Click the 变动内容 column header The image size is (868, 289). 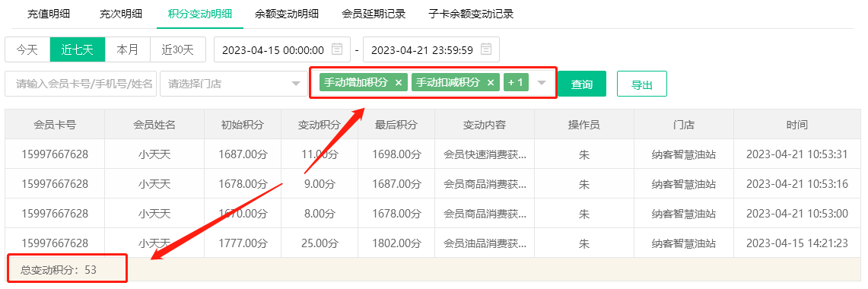[x=485, y=125]
